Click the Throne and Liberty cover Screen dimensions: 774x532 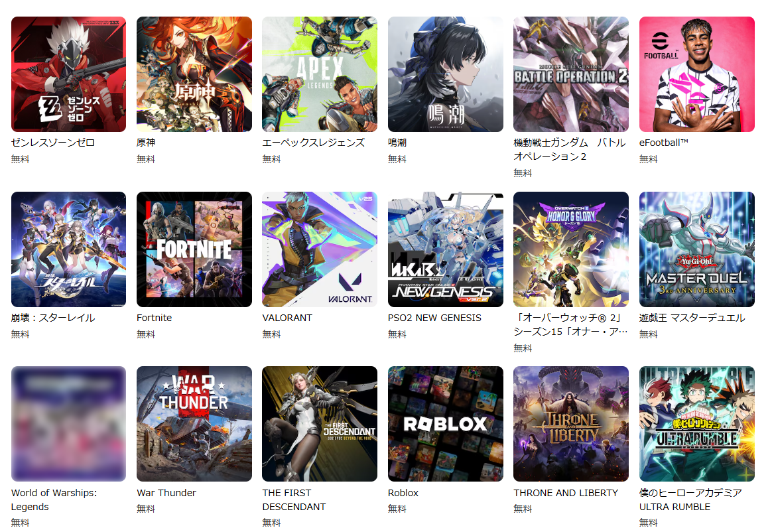[x=571, y=424]
